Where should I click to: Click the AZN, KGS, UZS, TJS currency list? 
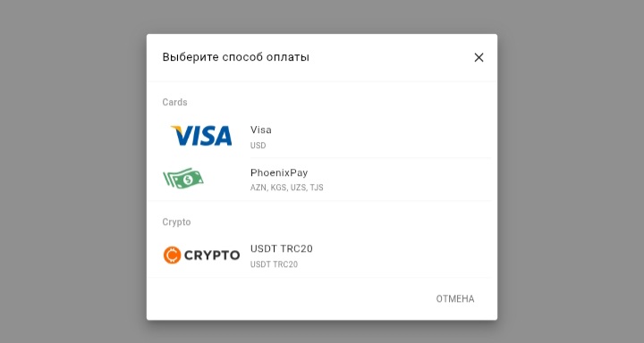click(x=287, y=188)
